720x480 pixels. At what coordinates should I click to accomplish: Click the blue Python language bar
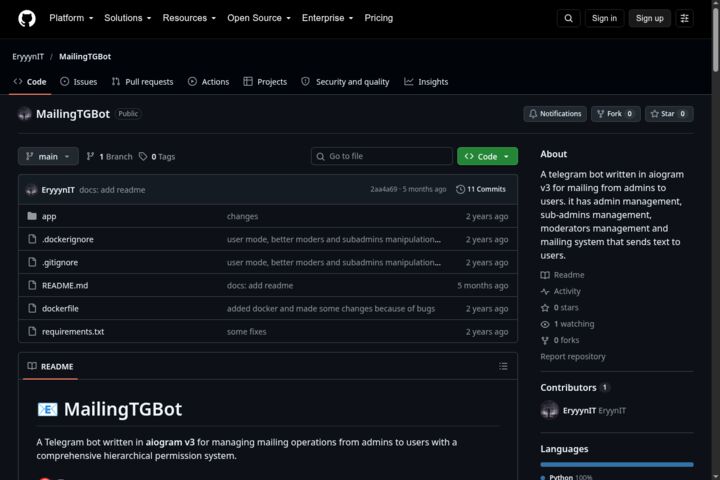[x=617, y=464]
